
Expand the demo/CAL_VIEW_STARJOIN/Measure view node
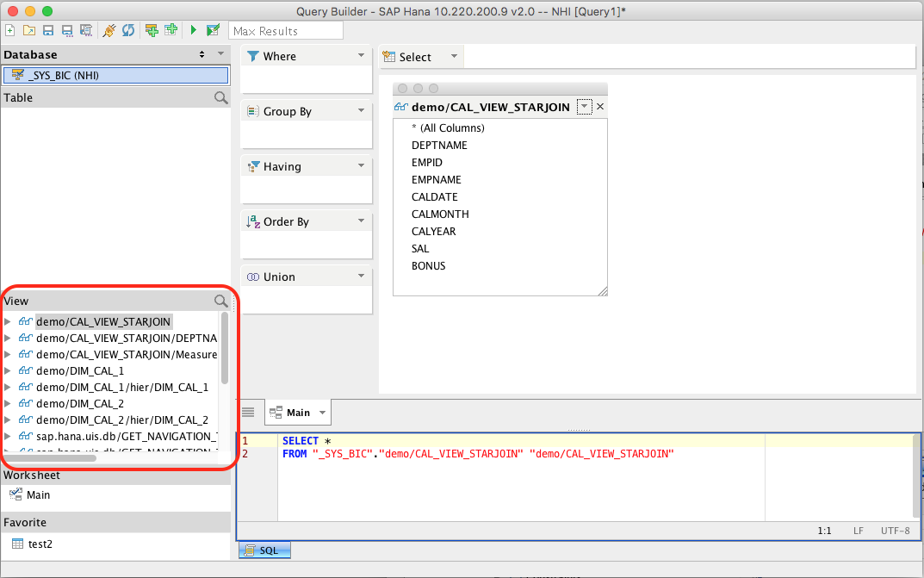coord(8,354)
